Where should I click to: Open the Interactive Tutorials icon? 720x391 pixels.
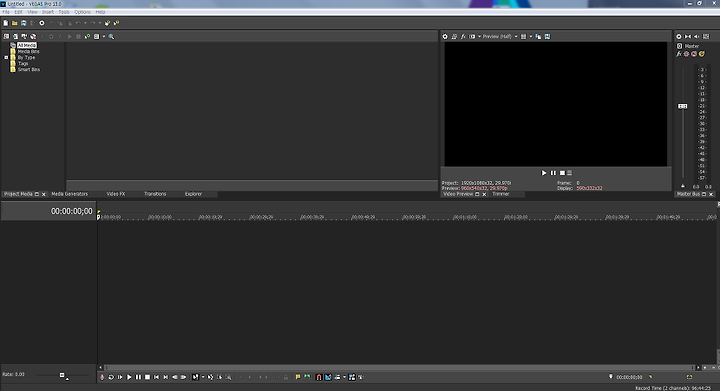(x=107, y=23)
